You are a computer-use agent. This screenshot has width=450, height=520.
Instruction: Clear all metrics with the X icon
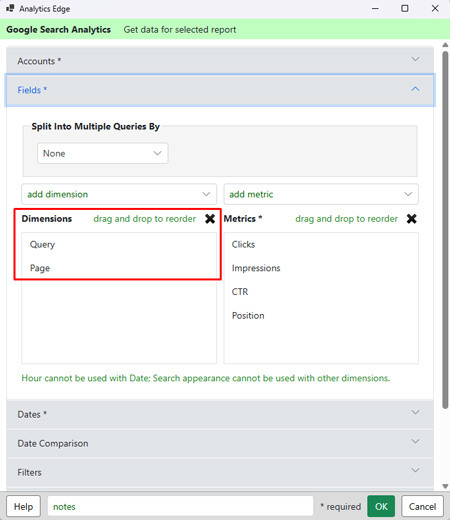pyautogui.click(x=412, y=219)
